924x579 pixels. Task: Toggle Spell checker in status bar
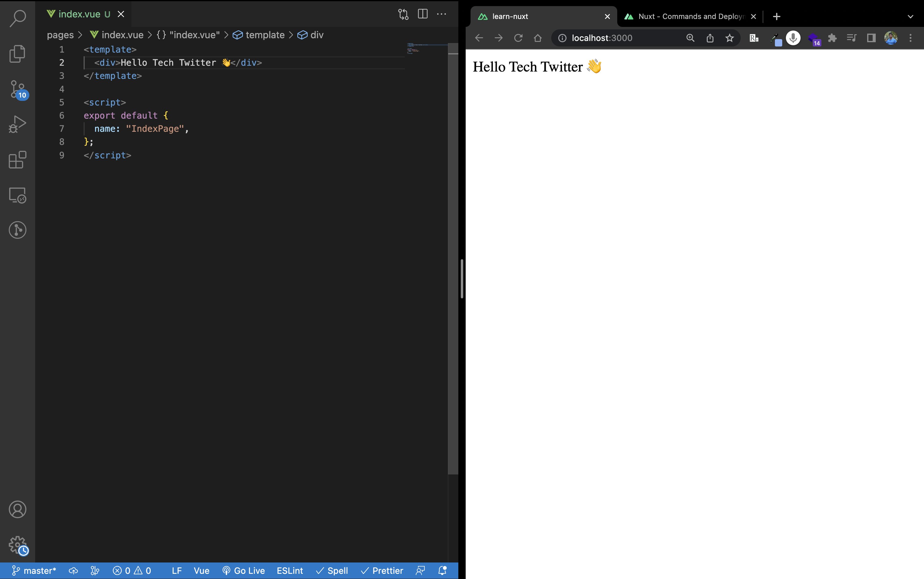tap(332, 570)
